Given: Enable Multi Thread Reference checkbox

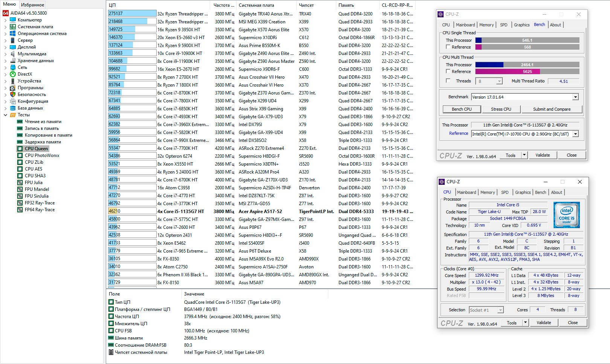Looking at the screenshot, I should [x=448, y=71].
